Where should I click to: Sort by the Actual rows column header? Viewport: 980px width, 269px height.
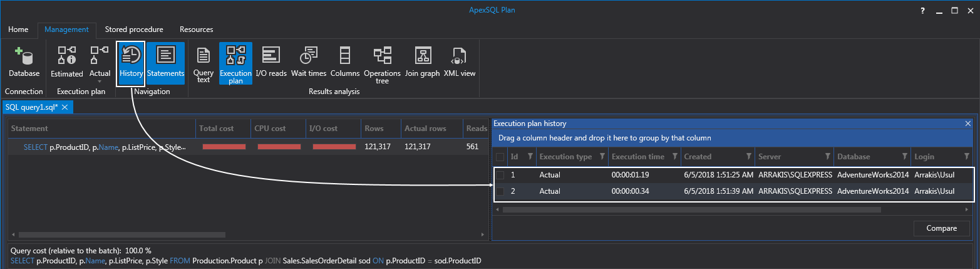[x=431, y=129]
